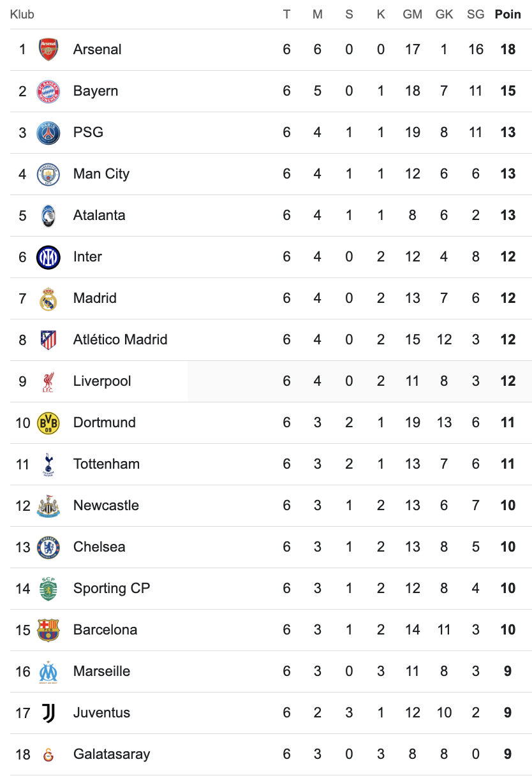Open the Marseille team name link
The width and height of the screenshot is (532, 778).
pos(101,672)
